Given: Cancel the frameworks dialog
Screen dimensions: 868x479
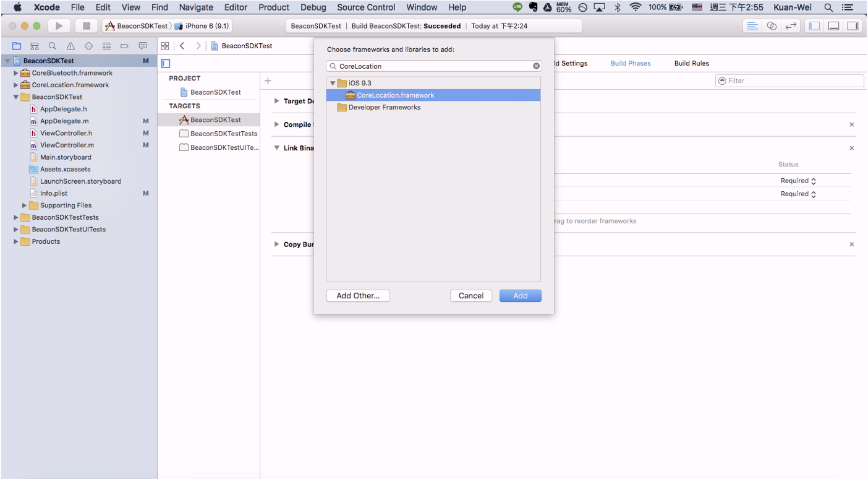Looking at the screenshot, I should (x=471, y=296).
